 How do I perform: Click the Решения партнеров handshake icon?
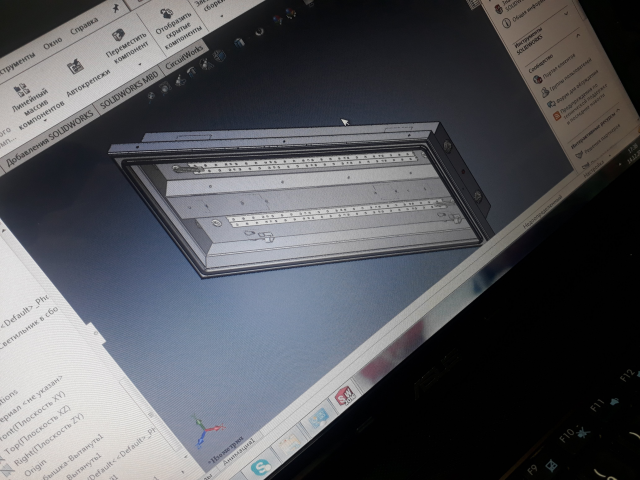click(579, 155)
